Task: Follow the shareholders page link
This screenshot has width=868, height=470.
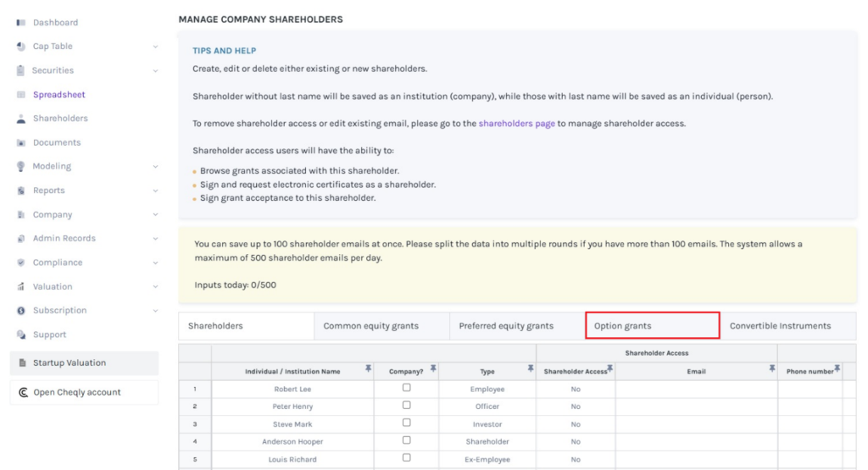Action: click(x=516, y=124)
